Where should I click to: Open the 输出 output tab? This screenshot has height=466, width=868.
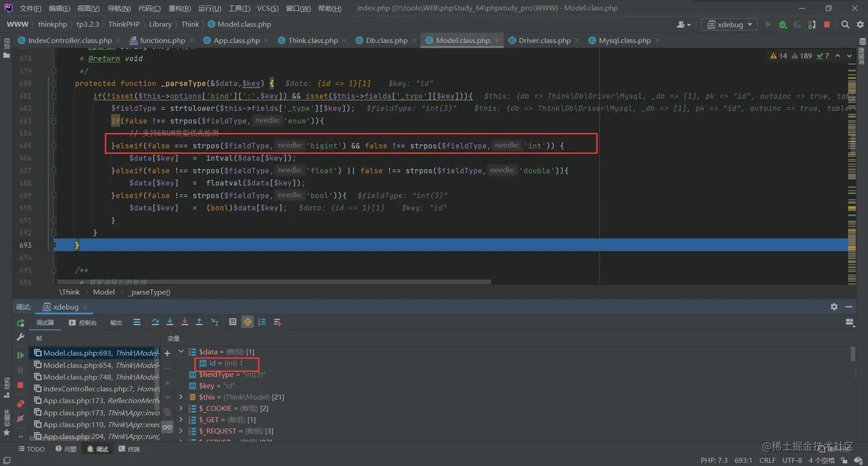pos(116,322)
